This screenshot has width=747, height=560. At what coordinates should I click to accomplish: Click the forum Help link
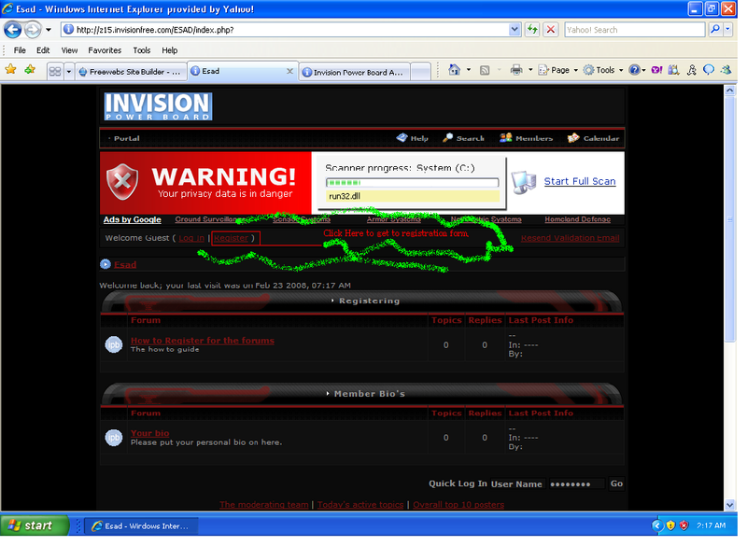412,138
